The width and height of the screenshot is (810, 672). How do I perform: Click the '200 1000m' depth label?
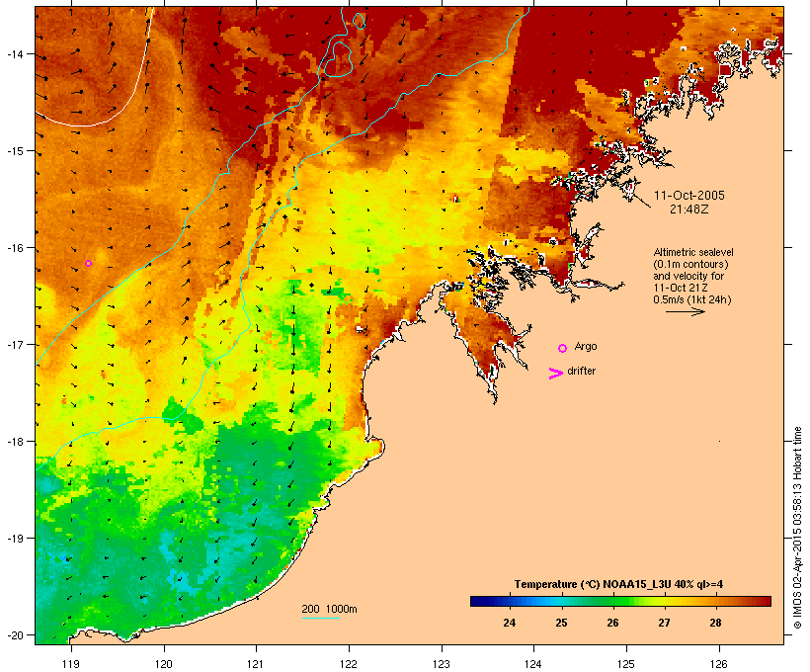(329, 609)
